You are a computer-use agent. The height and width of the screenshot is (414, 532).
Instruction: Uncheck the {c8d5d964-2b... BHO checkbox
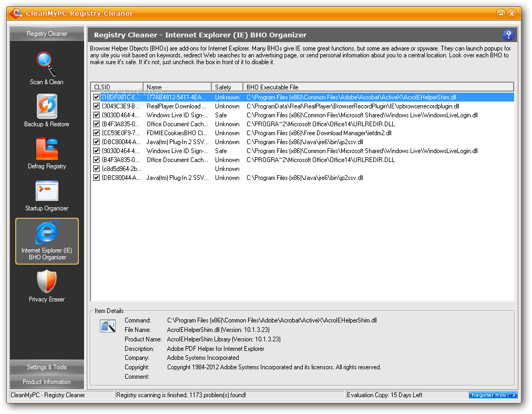tap(96, 168)
